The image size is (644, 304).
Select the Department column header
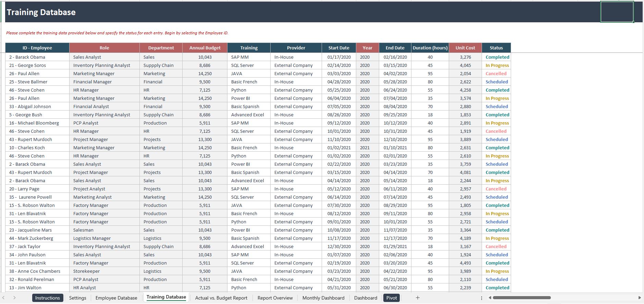161,48
